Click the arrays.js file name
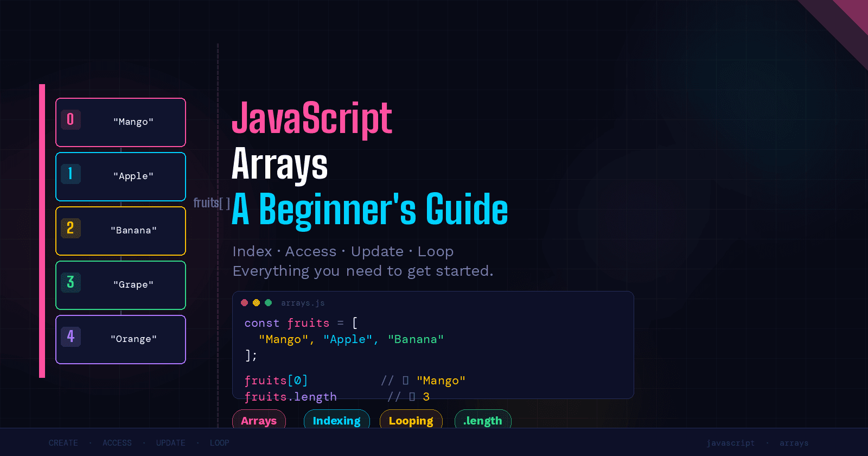The width and height of the screenshot is (868, 456). coord(303,303)
